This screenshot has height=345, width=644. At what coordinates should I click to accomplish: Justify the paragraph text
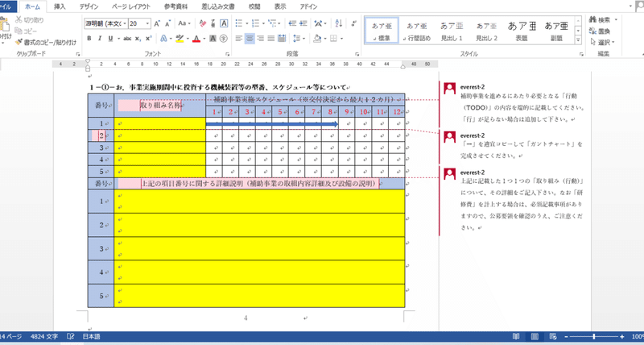coord(271,39)
